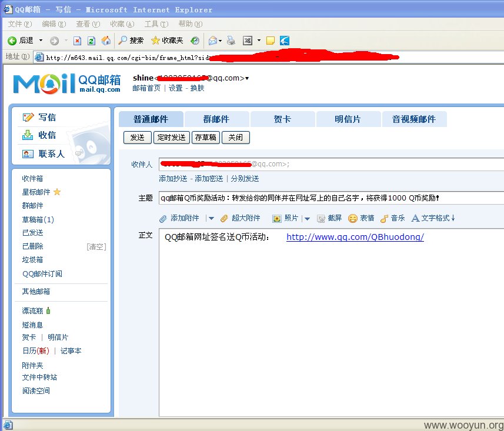Open the 查看(V) menu

tap(88, 24)
